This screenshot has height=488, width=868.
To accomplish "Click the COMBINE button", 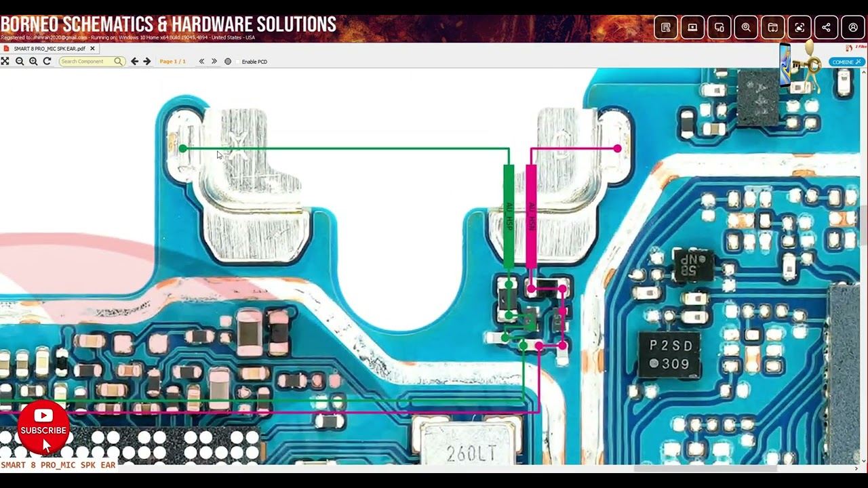I will 846,62.
